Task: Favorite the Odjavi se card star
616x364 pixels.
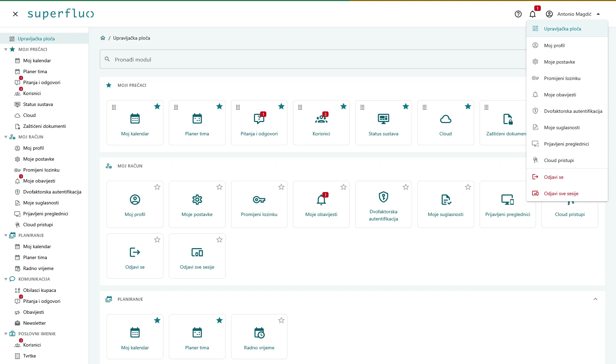Action: pyautogui.click(x=157, y=240)
